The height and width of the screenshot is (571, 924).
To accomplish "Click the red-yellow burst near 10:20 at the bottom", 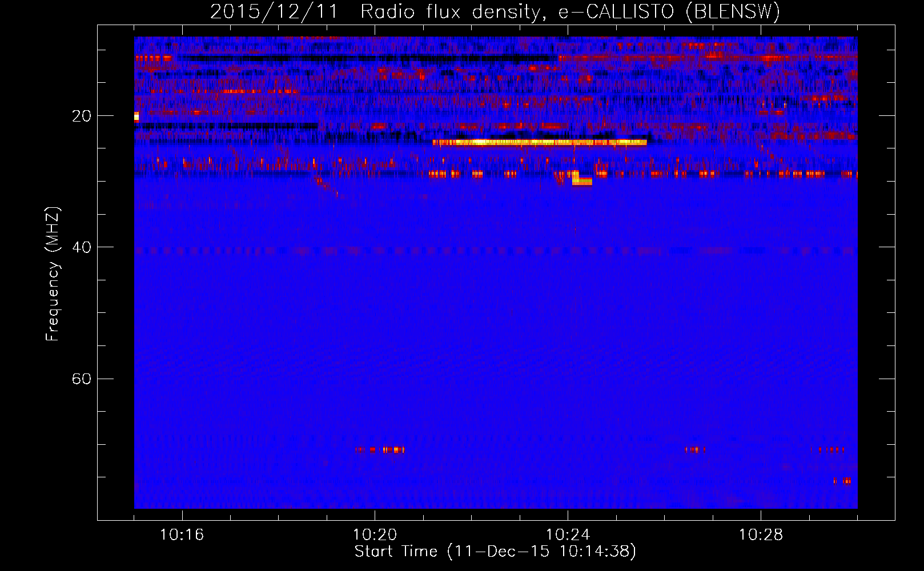I will [380, 450].
